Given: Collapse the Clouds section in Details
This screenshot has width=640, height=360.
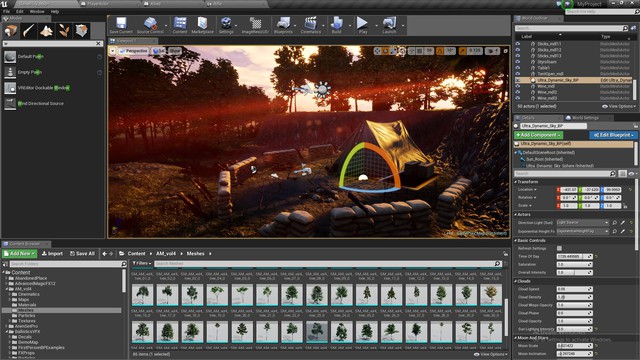Looking at the screenshot, I should [x=516, y=281].
